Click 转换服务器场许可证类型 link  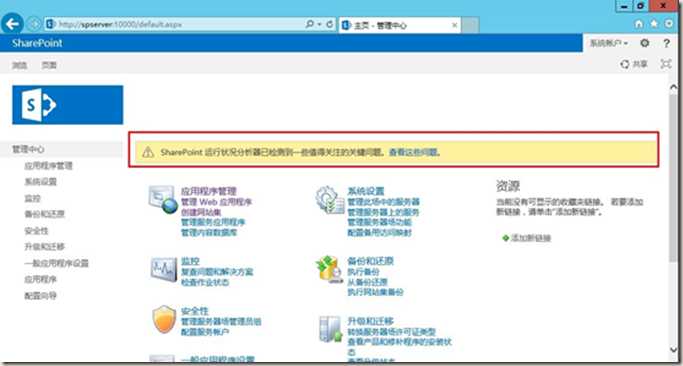point(392,332)
